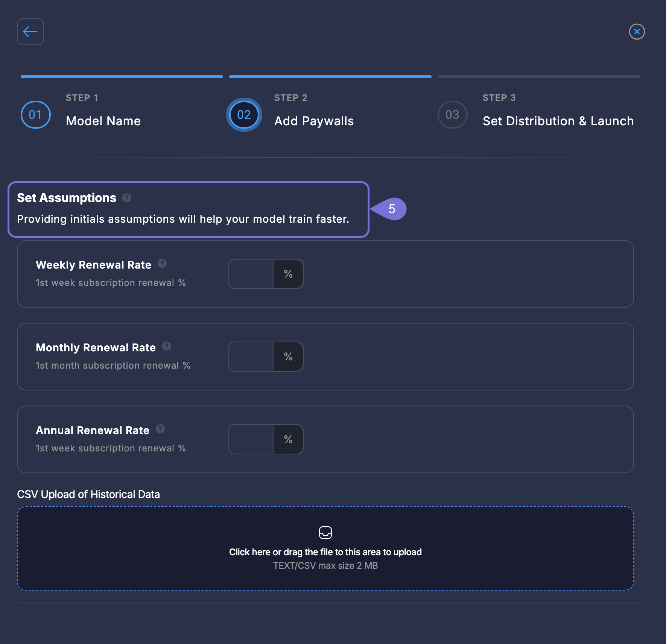Click the upload tray icon
The image size is (666, 644).
click(x=325, y=533)
